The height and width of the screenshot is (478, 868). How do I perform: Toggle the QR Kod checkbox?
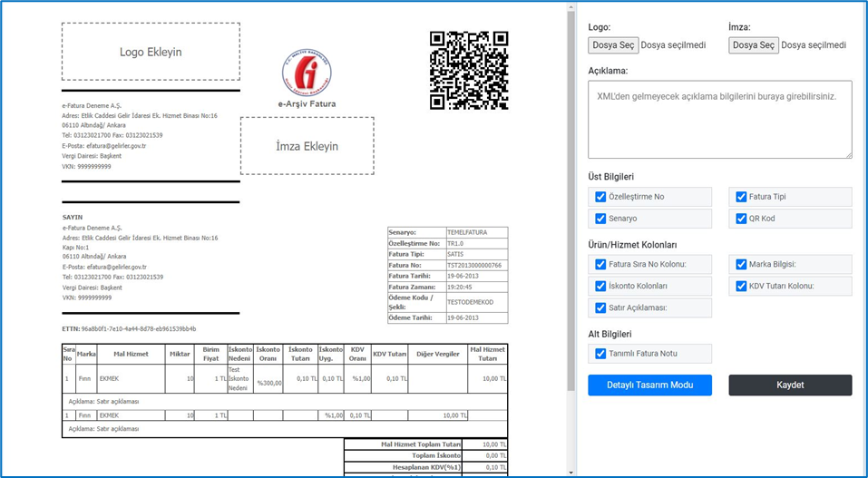(741, 219)
